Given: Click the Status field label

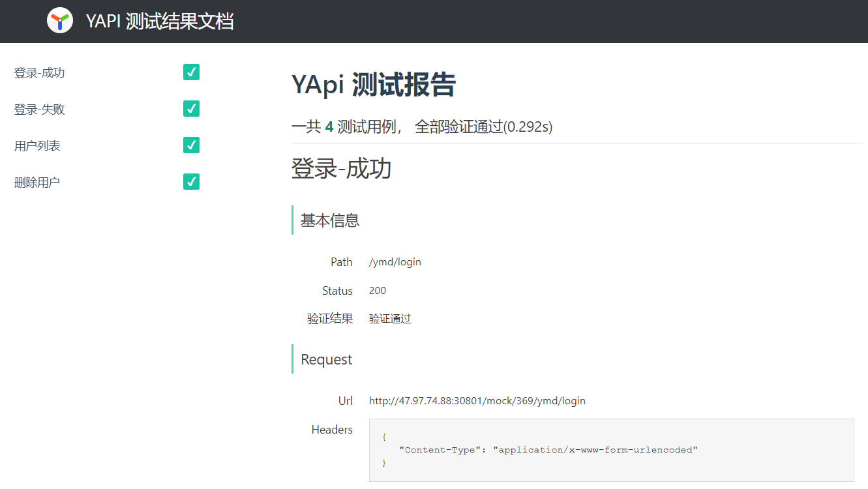Looking at the screenshot, I should point(337,291).
